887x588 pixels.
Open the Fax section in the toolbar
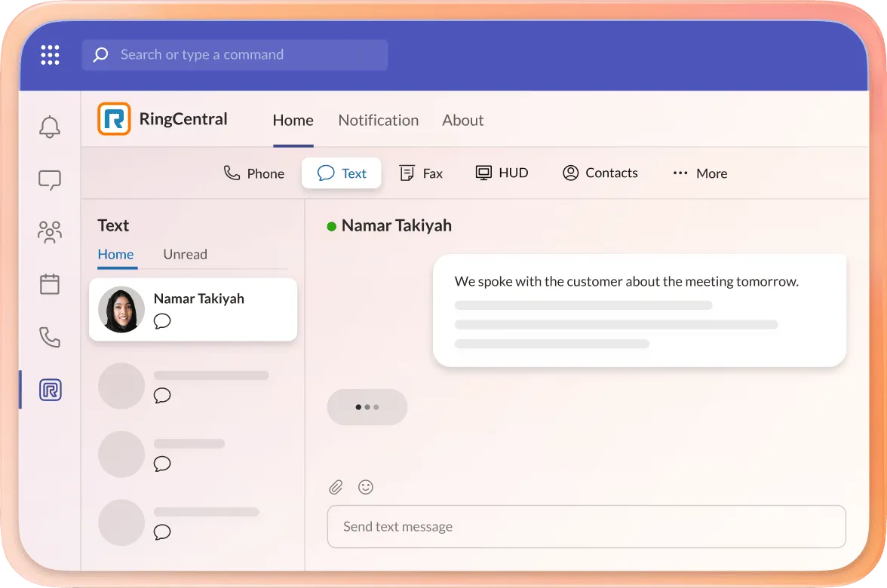pos(421,173)
